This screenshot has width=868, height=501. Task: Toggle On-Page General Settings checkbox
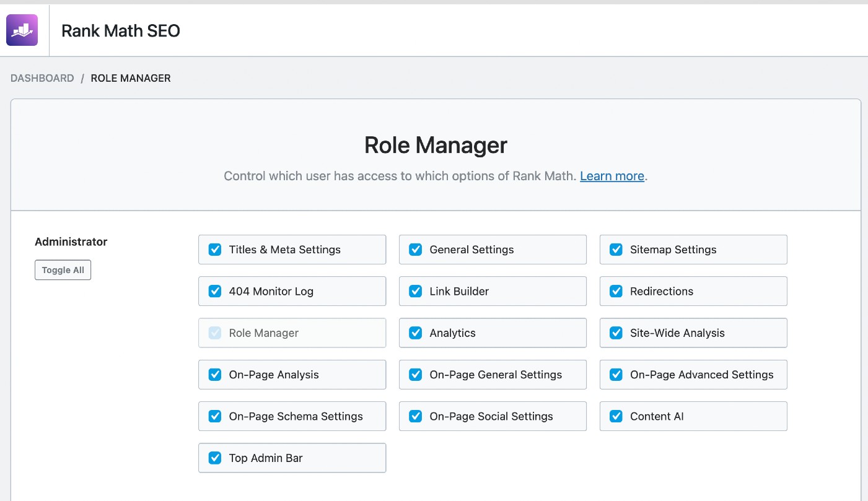pyautogui.click(x=416, y=375)
